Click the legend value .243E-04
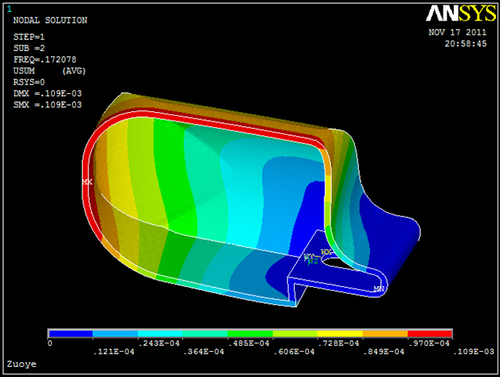The image size is (500, 377). pos(159,343)
